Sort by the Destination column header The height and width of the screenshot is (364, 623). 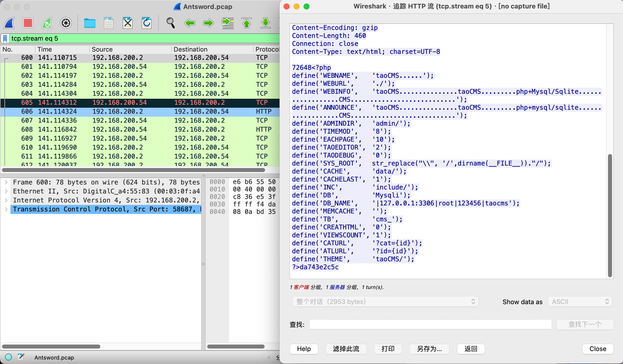(212, 49)
